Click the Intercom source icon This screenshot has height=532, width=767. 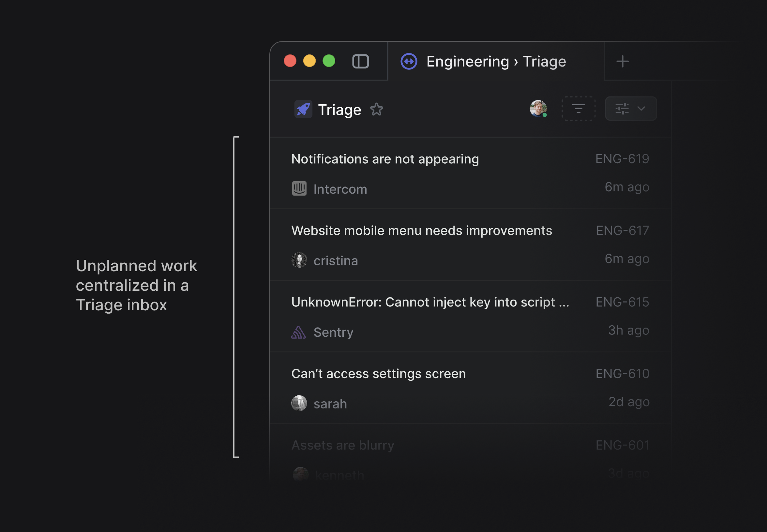(299, 189)
